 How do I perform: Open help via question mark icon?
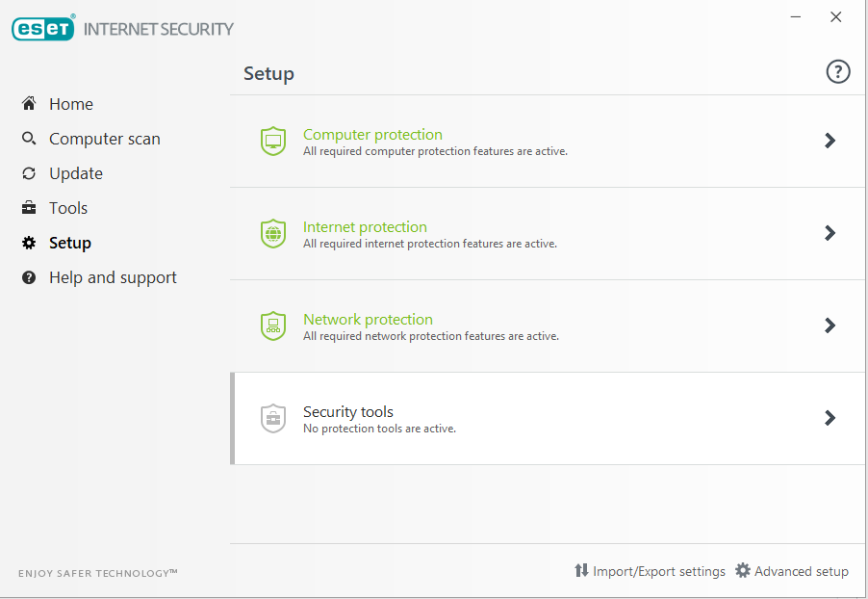pos(838,72)
